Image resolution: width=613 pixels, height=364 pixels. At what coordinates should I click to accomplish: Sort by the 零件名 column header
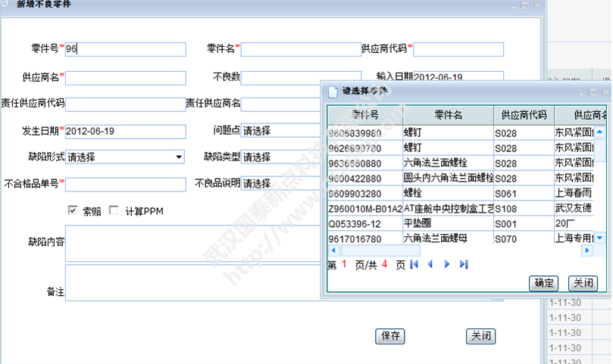click(448, 115)
